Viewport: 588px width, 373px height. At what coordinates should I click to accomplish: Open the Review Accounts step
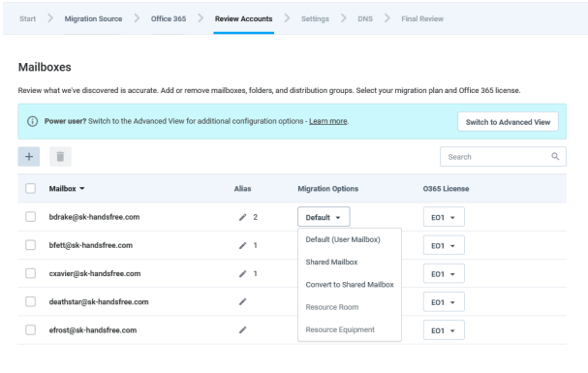244,18
